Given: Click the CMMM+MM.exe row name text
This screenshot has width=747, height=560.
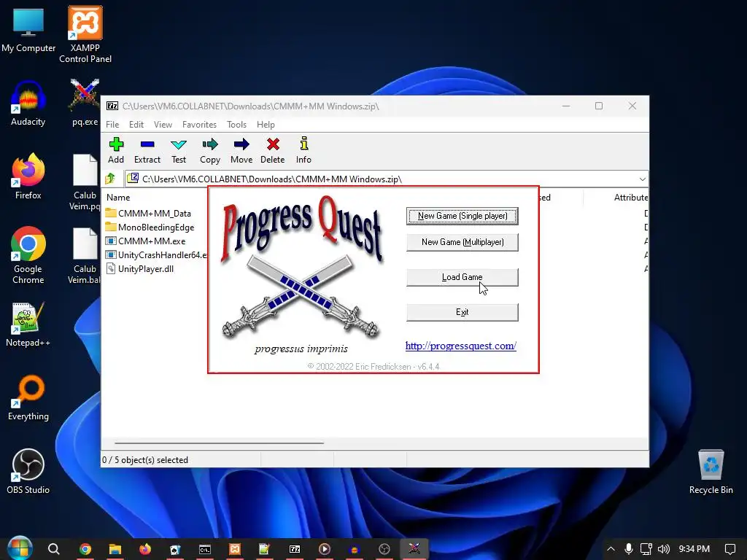Looking at the screenshot, I should pyautogui.click(x=152, y=241).
